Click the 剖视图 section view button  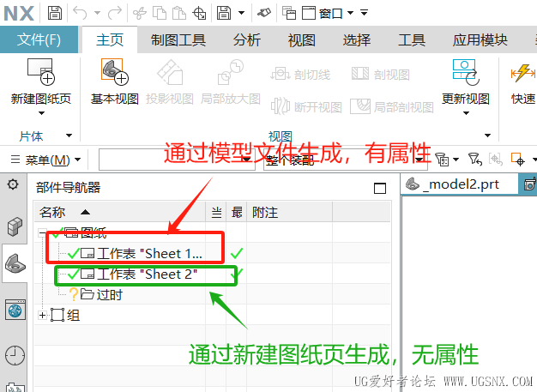(381, 74)
